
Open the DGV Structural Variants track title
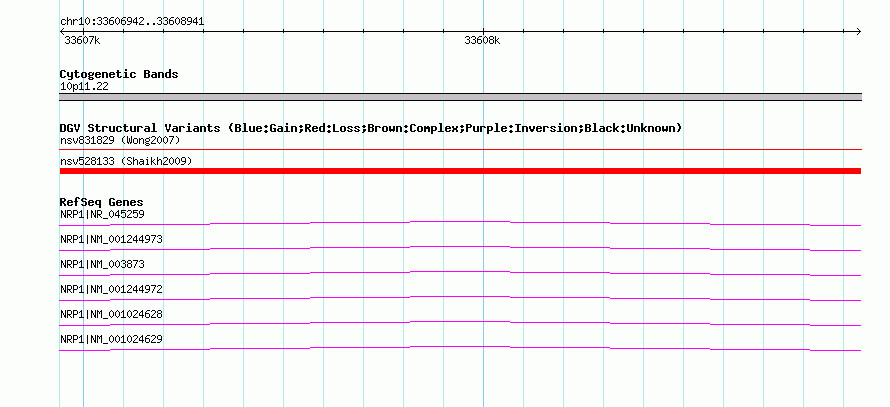coord(371,128)
